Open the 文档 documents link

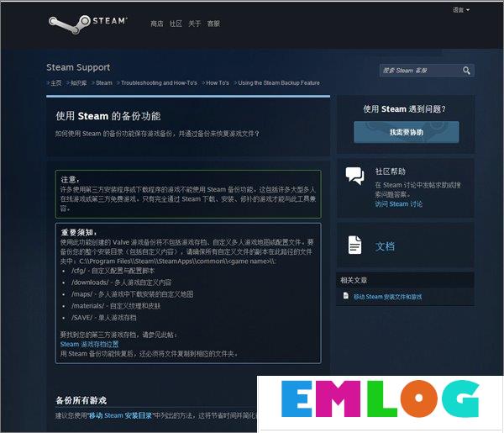pyautogui.click(x=385, y=246)
